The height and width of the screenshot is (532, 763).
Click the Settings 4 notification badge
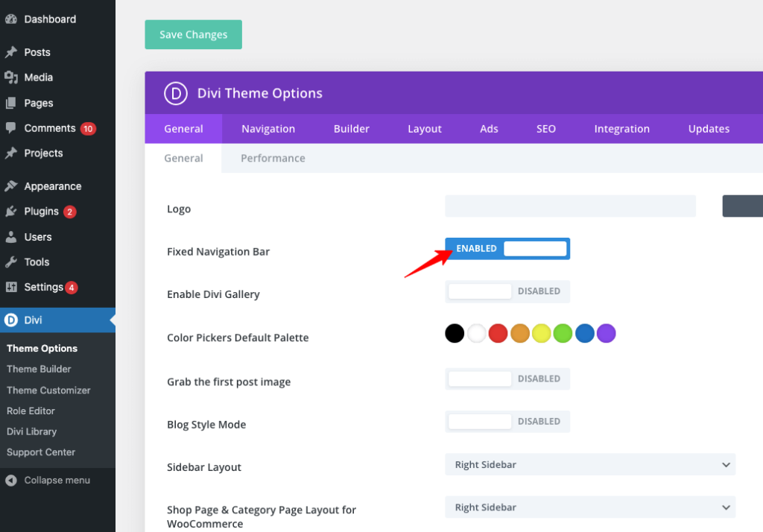click(x=72, y=288)
